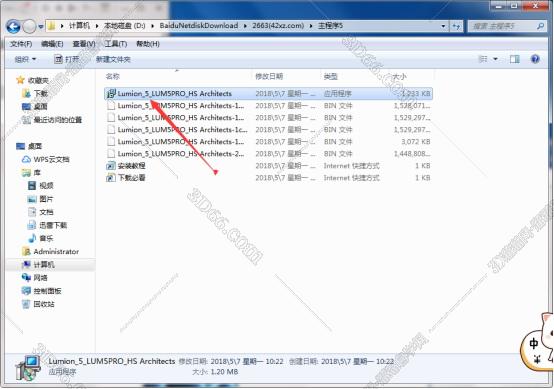
Task: Click the folder icon in the address bar
Action: click(x=52, y=26)
